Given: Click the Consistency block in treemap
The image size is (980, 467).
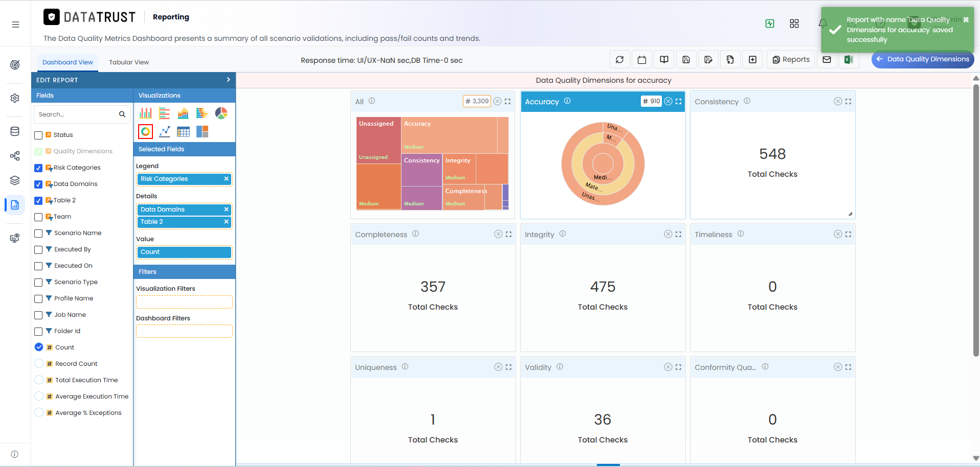Looking at the screenshot, I should [x=421, y=170].
